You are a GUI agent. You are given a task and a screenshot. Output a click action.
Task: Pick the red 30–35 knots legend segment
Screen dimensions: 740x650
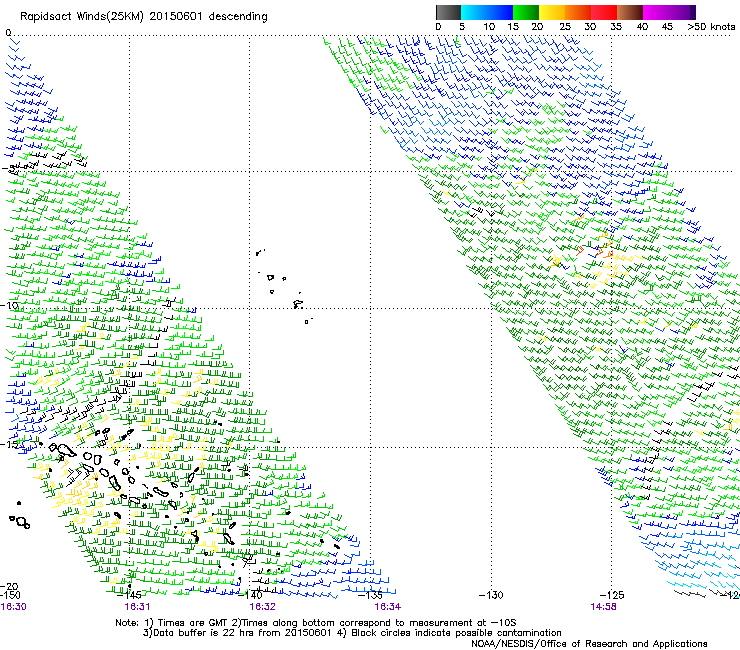click(x=604, y=12)
